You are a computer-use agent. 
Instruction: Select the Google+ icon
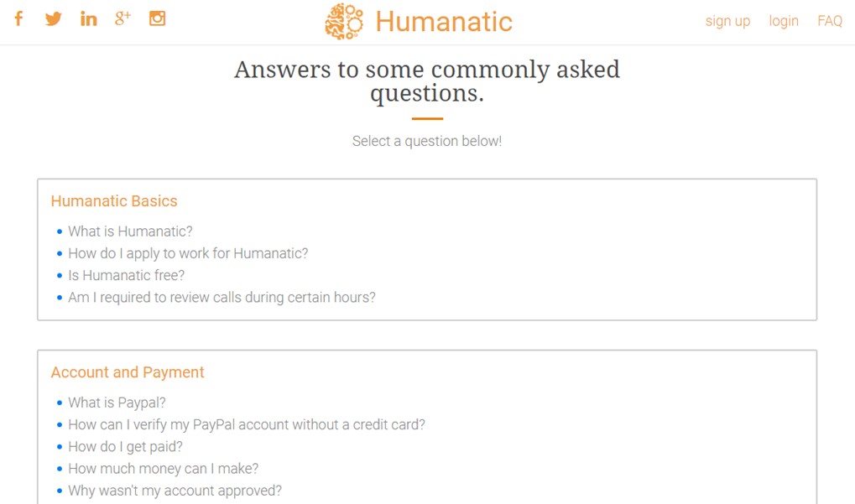click(123, 18)
